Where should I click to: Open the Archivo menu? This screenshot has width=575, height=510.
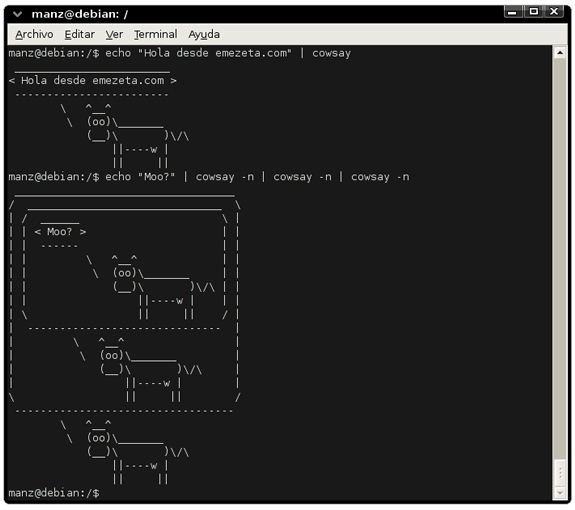34,34
